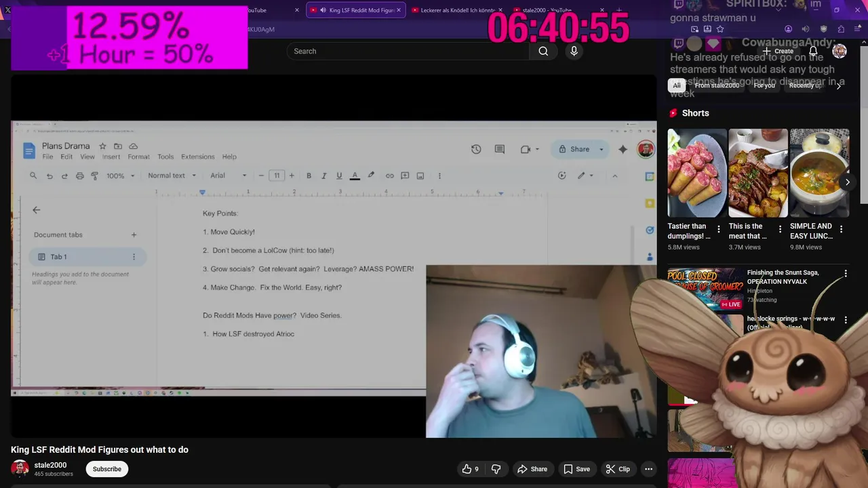Open 'Tastier than dumplings!' short thumbnail
This screenshot has width=868, height=488.
coord(697,173)
